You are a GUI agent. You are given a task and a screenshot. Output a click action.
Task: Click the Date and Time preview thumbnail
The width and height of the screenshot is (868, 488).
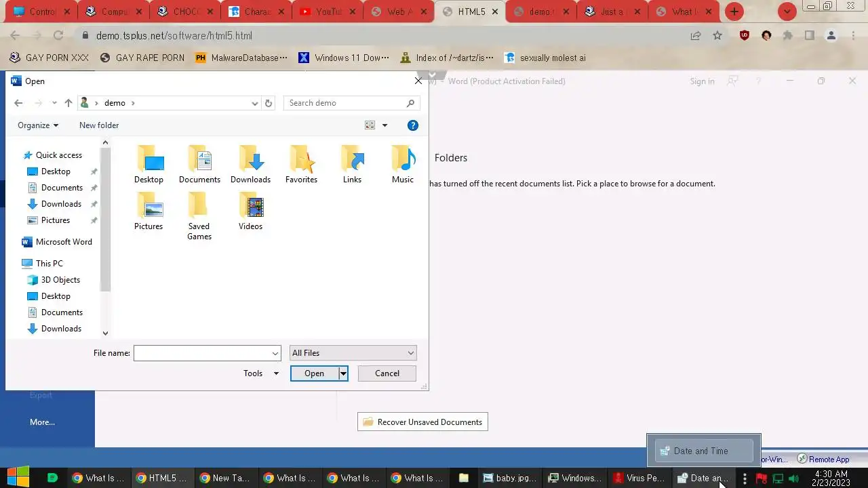pyautogui.click(x=703, y=451)
